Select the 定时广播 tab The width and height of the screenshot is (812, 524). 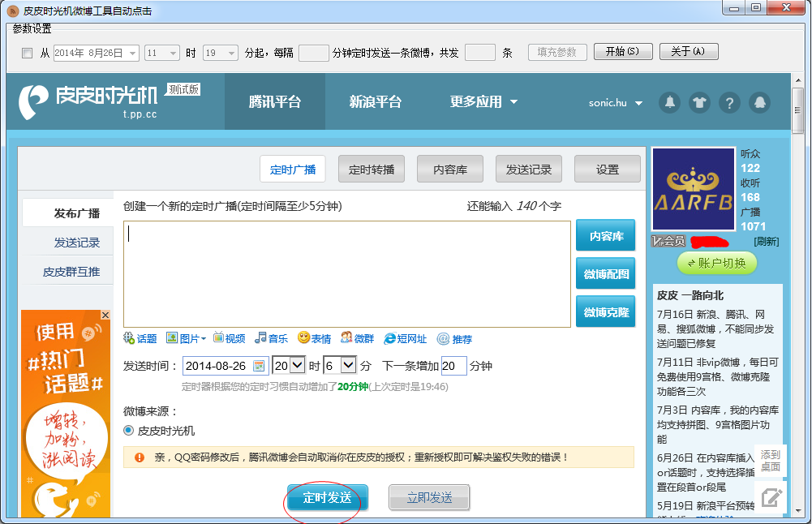point(293,170)
